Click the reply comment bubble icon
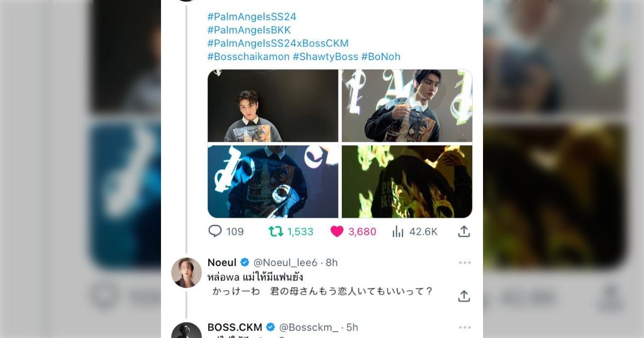Screen dimensions: 644x338 [215, 231]
